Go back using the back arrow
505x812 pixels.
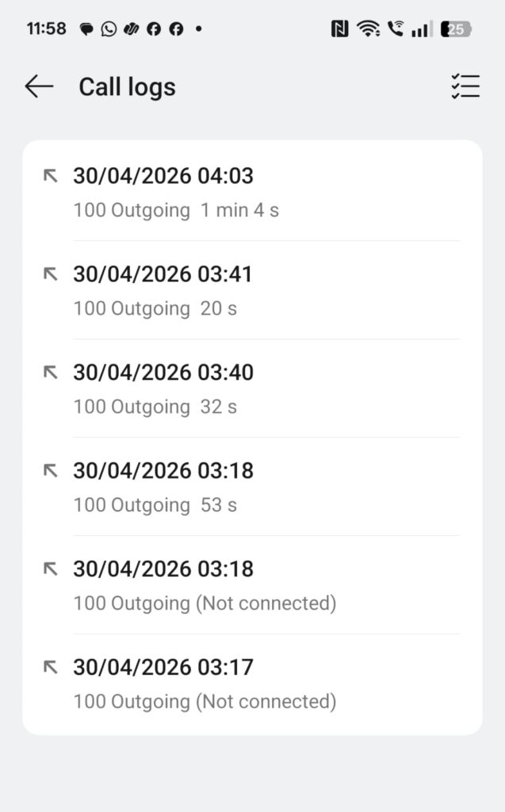[39, 86]
